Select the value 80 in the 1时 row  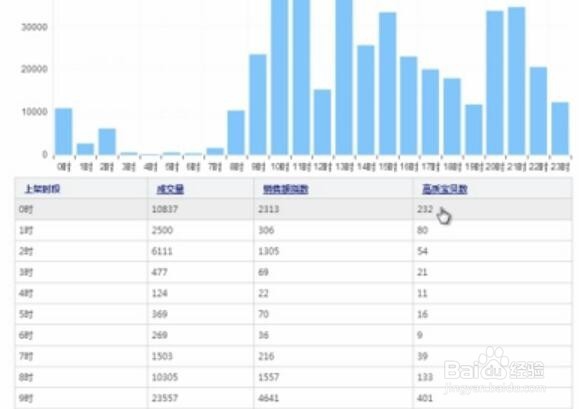point(422,230)
